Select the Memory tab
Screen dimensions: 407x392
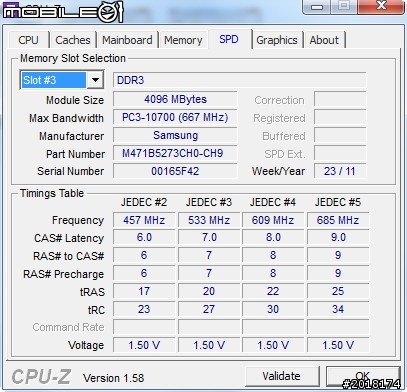183,40
